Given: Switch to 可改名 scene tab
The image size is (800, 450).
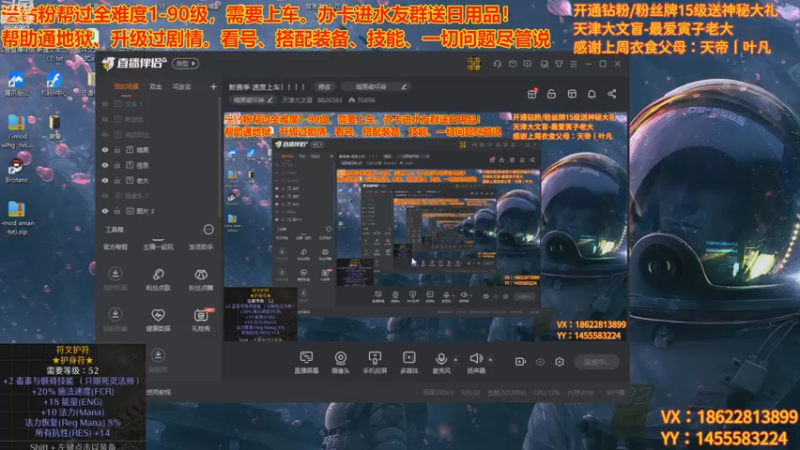Looking at the screenshot, I should tap(182, 87).
